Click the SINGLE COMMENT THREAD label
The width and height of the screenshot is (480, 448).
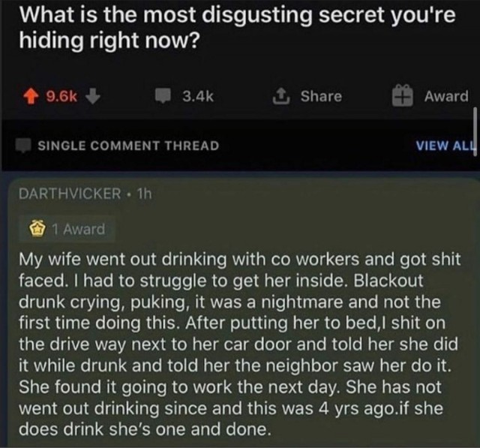click(x=128, y=146)
